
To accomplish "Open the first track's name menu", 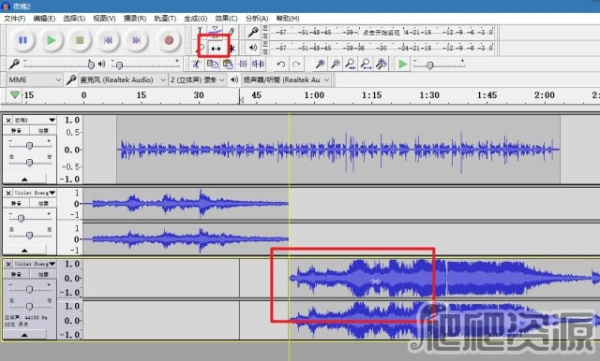I will point(35,120).
